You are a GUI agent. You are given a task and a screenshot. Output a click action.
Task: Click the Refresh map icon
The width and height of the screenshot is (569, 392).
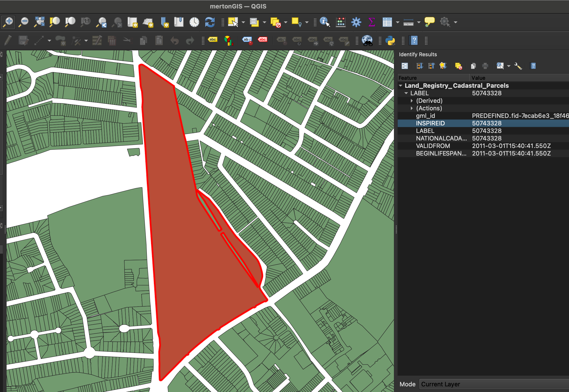210,22
